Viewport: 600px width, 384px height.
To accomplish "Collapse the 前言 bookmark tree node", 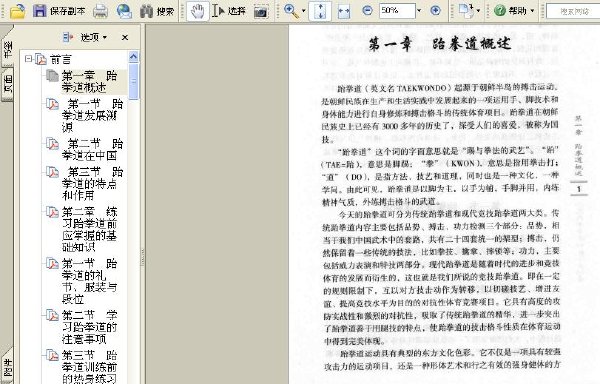I will (x=28, y=59).
